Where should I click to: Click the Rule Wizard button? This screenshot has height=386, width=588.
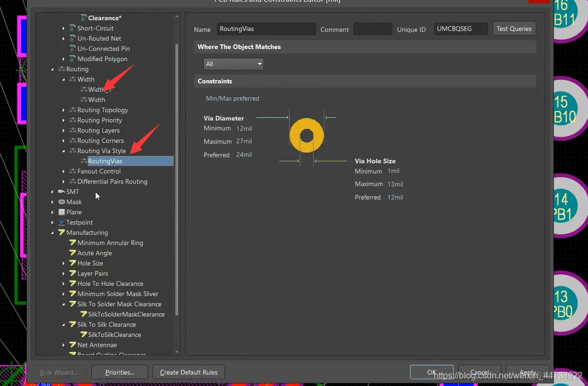pyautogui.click(x=59, y=372)
